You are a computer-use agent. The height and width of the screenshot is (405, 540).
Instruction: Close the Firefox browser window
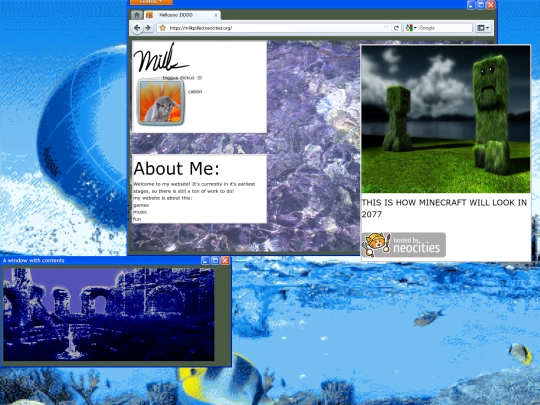pos(491,4)
